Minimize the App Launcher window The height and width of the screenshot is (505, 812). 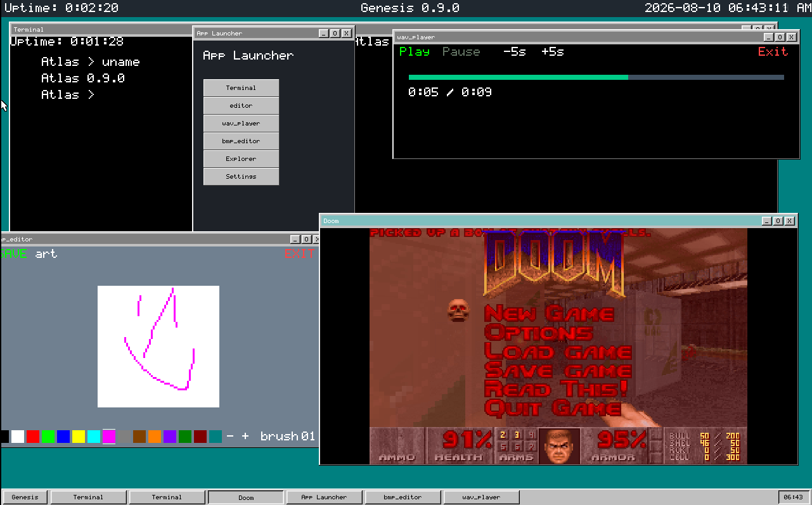324,34
